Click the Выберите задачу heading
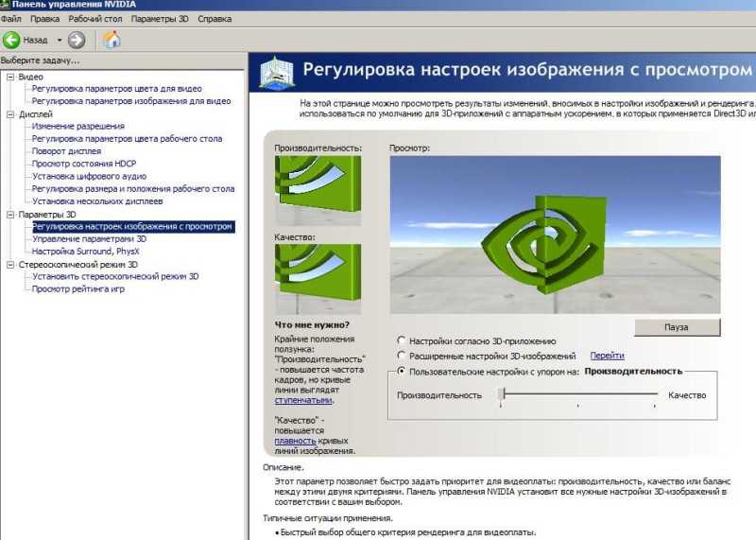 (x=40, y=61)
